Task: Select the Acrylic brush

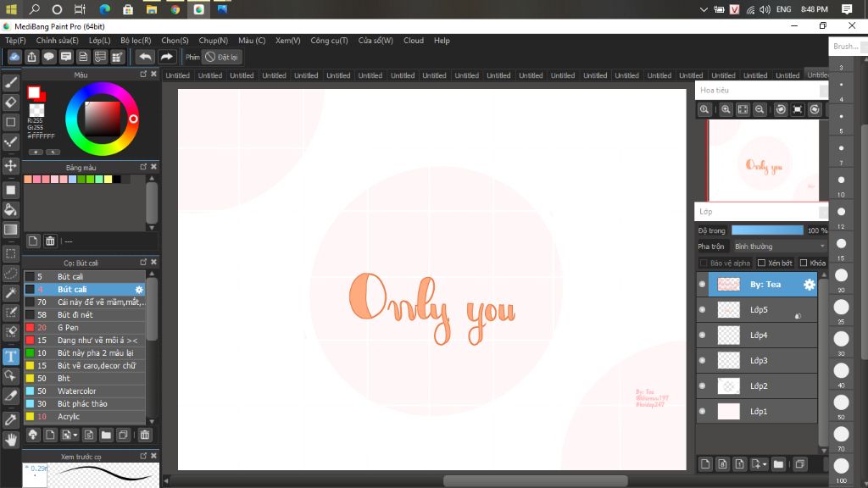Action: 84,417
